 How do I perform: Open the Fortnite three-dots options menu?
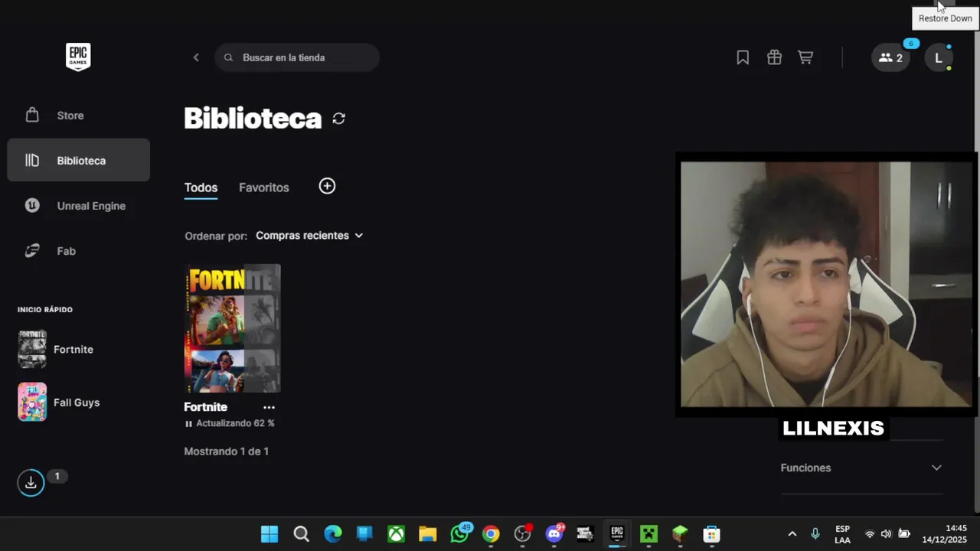click(269, 407)
